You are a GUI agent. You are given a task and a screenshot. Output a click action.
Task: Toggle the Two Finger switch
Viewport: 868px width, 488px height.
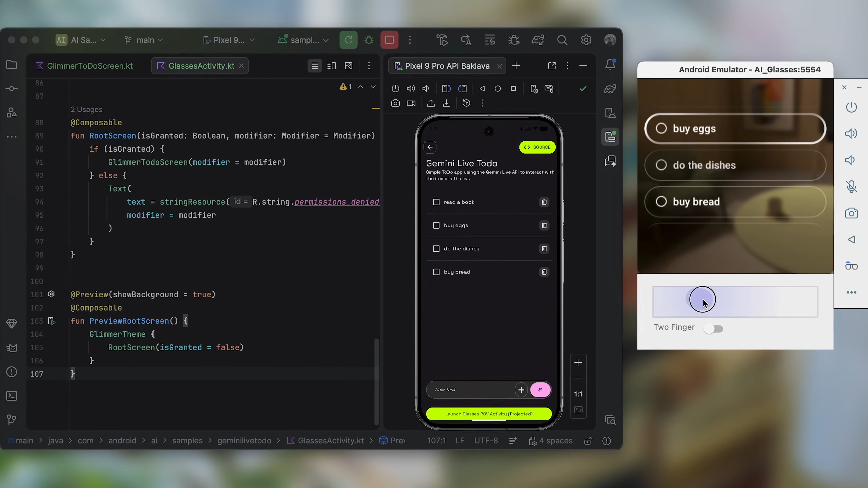(x=713, y=329)
